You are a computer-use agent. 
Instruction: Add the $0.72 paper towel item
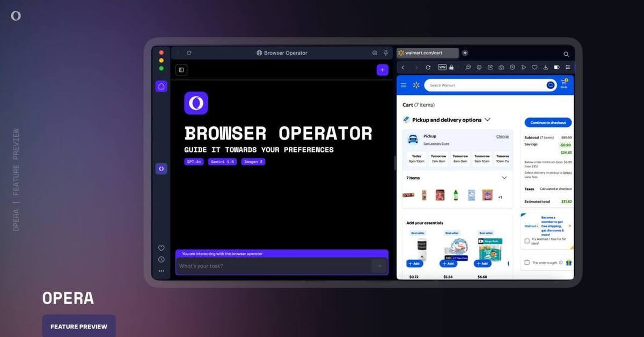click(x=415, y=263)
